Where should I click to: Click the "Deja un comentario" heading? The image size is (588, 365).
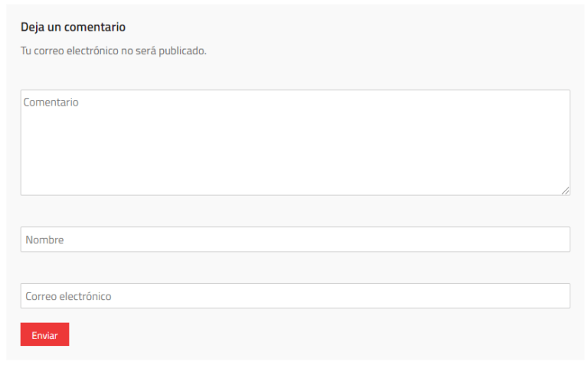click(73, 27)
